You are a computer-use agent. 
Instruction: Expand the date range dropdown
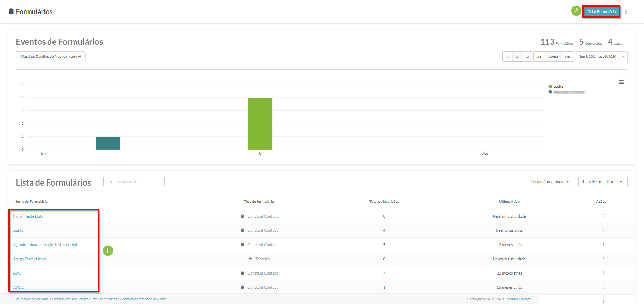pyautogui.click(x=601, y=57)
